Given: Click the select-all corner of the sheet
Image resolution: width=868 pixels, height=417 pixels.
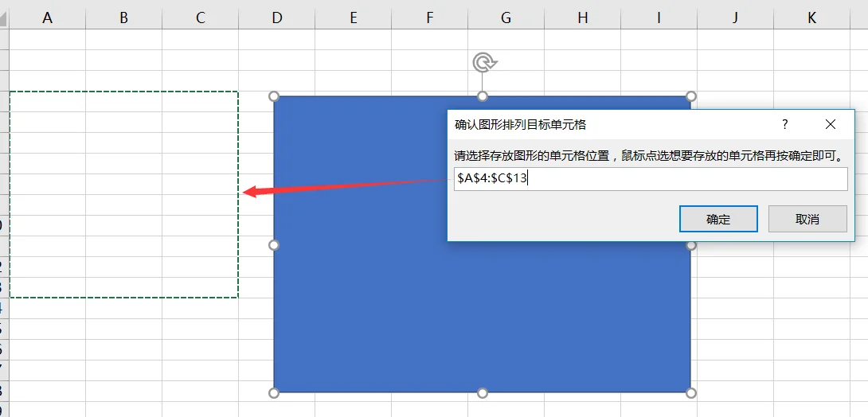Looking at the screenshot, I should coord(5,18).
